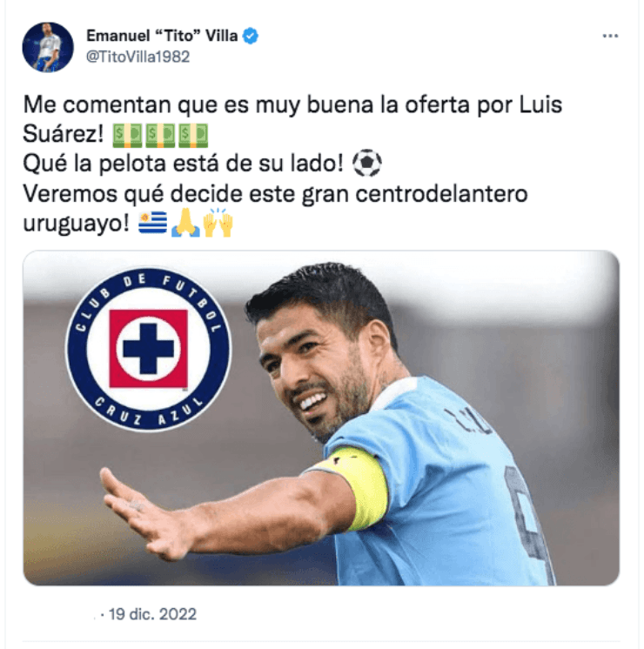Click the line "Veremos qué decide este gran centrodelantero"
644x649 pixels.
(275, 193)
